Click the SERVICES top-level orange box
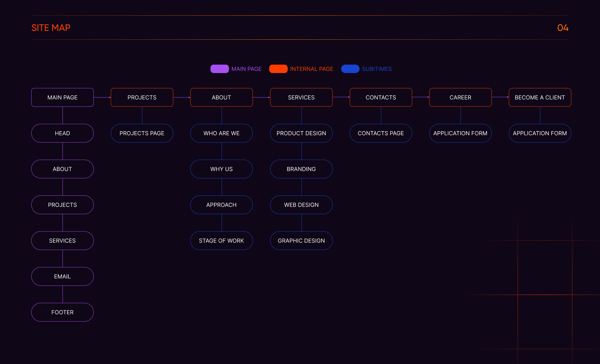 pos(301,97)
